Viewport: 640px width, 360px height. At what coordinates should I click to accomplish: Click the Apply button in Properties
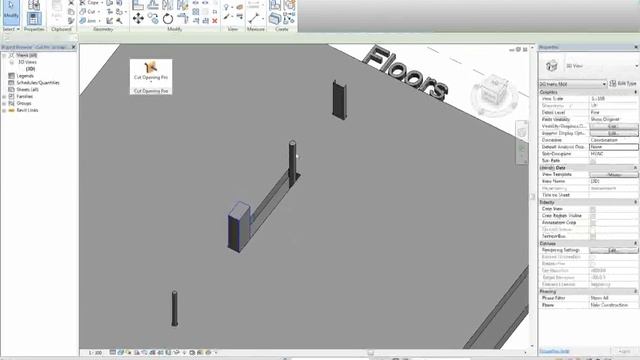point(624,351)
